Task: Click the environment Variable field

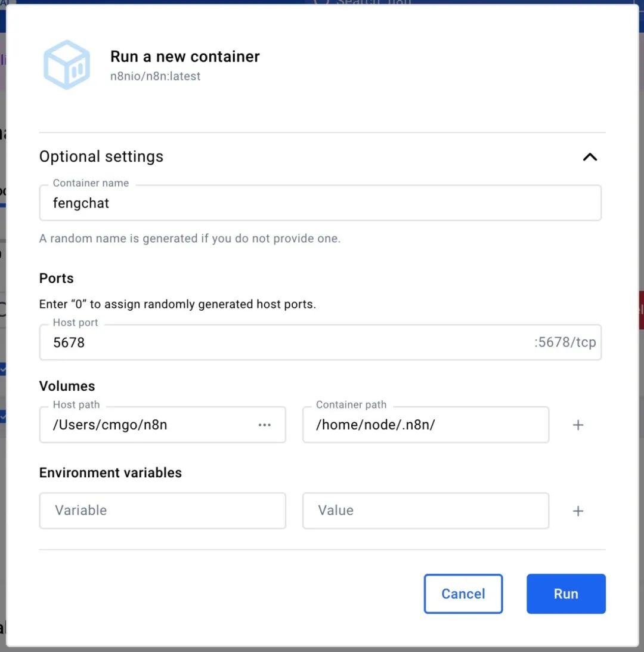Action: (x=162, y=511)
